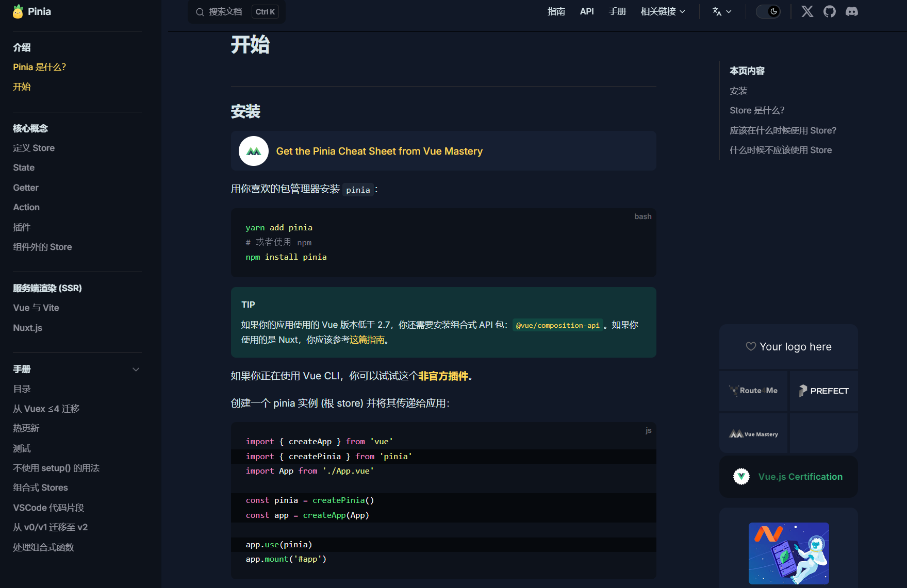The height and width of the screenshot is (588, 907).
Task: Open sidebar item Action
Action: (26, 207)
